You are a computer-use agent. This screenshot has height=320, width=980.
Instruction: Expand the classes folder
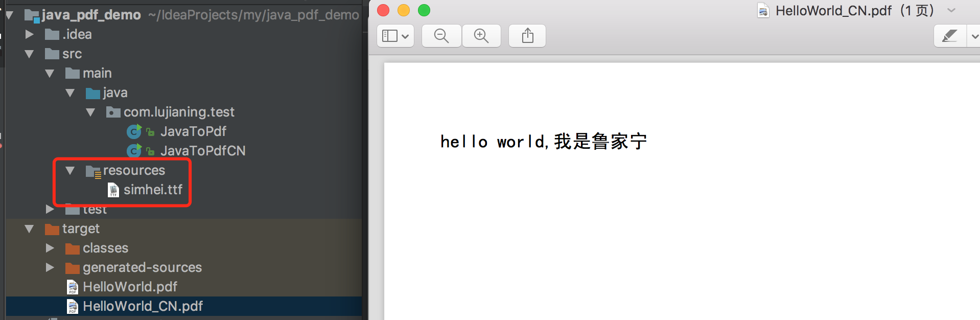click(x=50, y=248)
